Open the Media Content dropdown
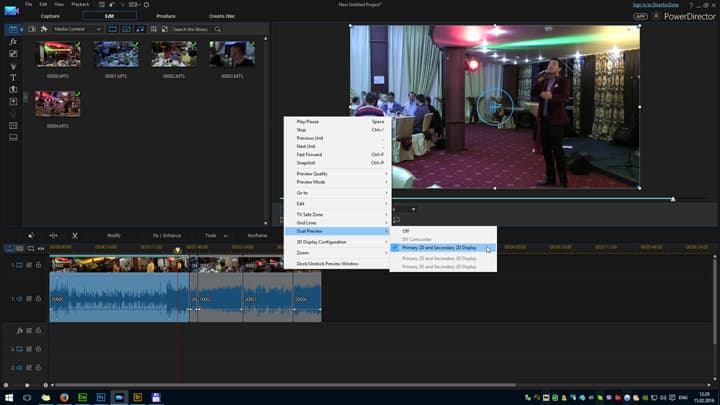This screenshot has height=405, width=720. point(79,29)
